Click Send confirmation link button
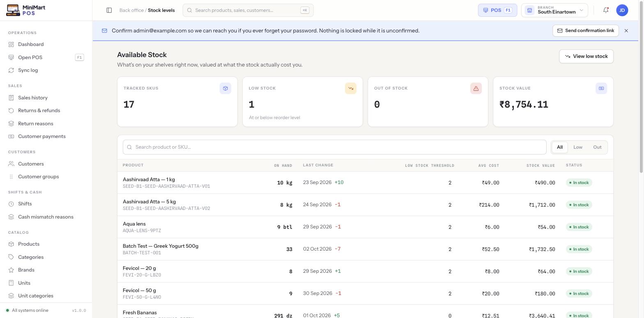The width and height of the screenshot is (644, 318). [586, 31]
